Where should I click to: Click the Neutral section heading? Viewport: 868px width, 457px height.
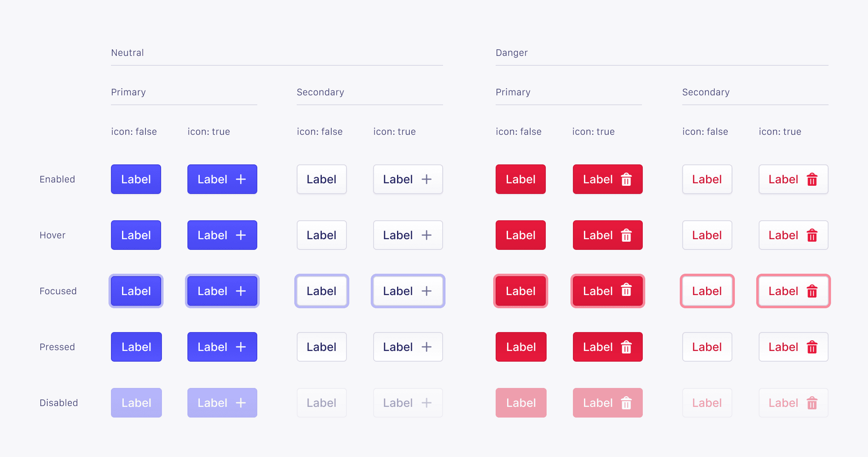[127, 53]
